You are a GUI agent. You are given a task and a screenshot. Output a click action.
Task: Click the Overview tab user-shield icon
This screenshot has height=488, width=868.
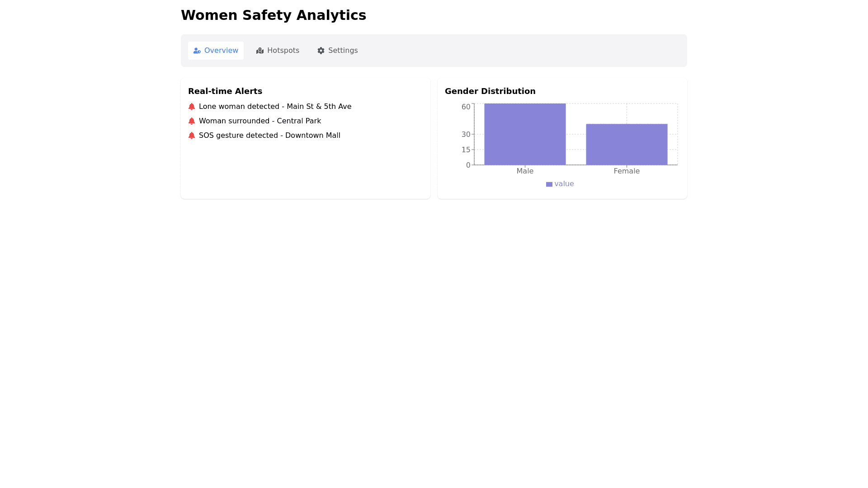point(197,51)
